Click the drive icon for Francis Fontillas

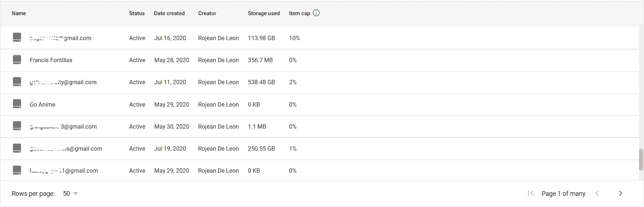(x=17, y=60)
